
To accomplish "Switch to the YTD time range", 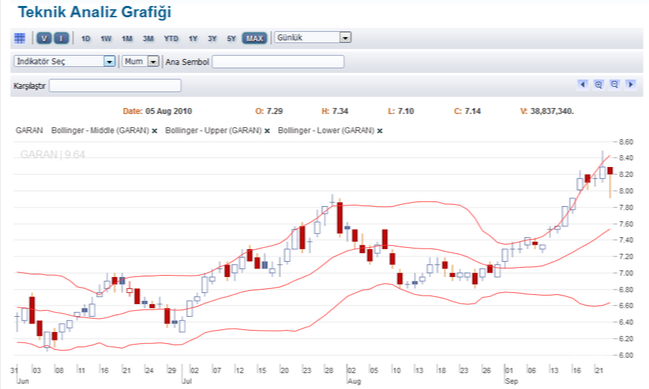I will (171, 38).
